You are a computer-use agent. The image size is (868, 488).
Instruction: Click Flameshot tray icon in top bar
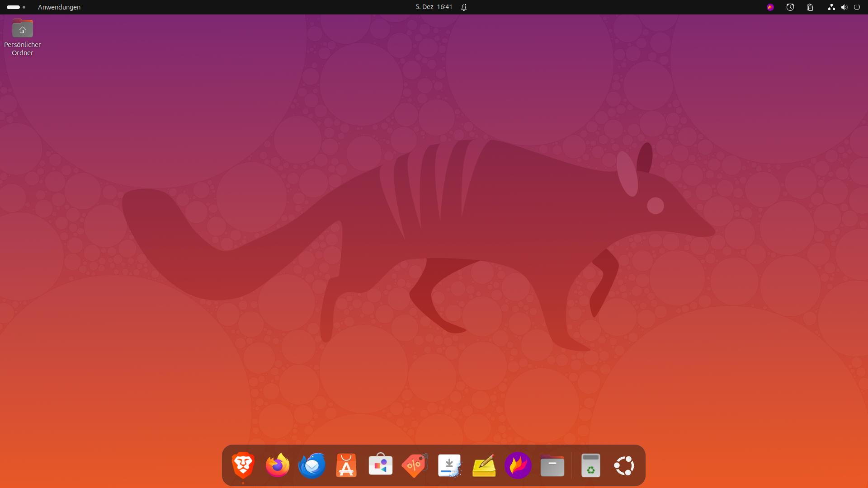click(770, 7)
